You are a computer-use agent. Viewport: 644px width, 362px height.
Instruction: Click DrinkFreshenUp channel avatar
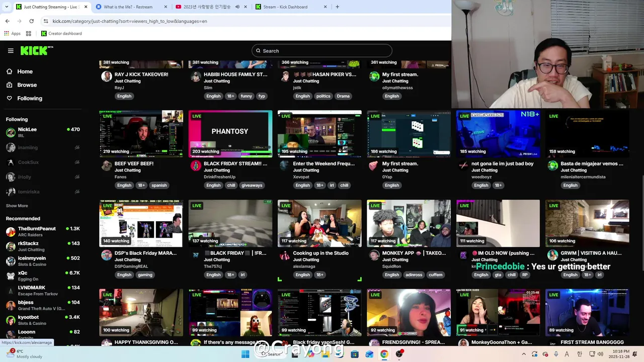(196, 166)
